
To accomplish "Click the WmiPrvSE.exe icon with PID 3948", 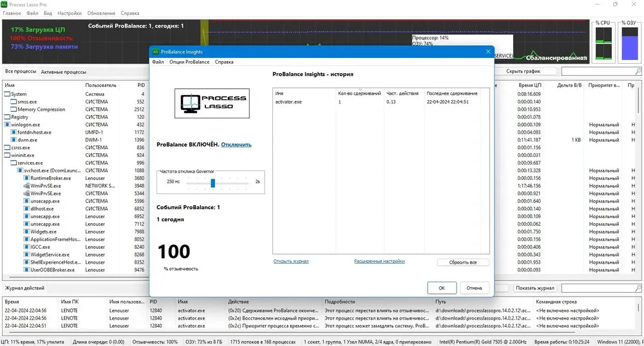I will pyautogui.click(x=26, y=186).
